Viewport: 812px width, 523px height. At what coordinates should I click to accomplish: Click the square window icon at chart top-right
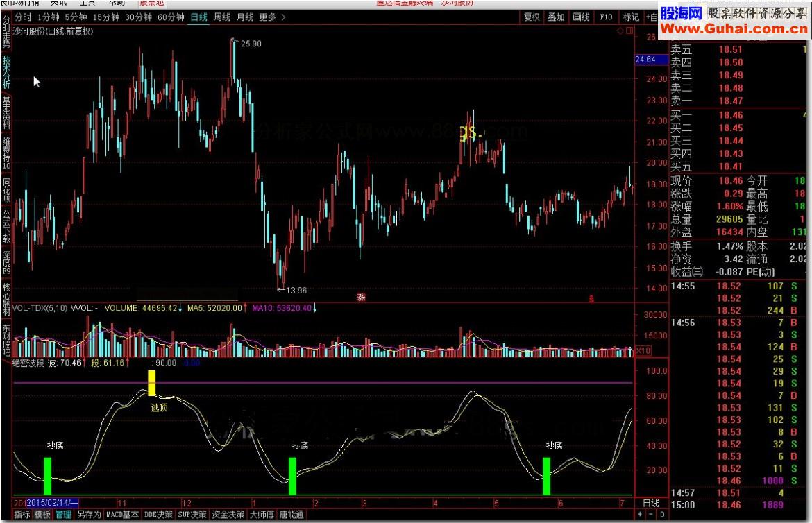pyautogui.click(x=629, y=31)
